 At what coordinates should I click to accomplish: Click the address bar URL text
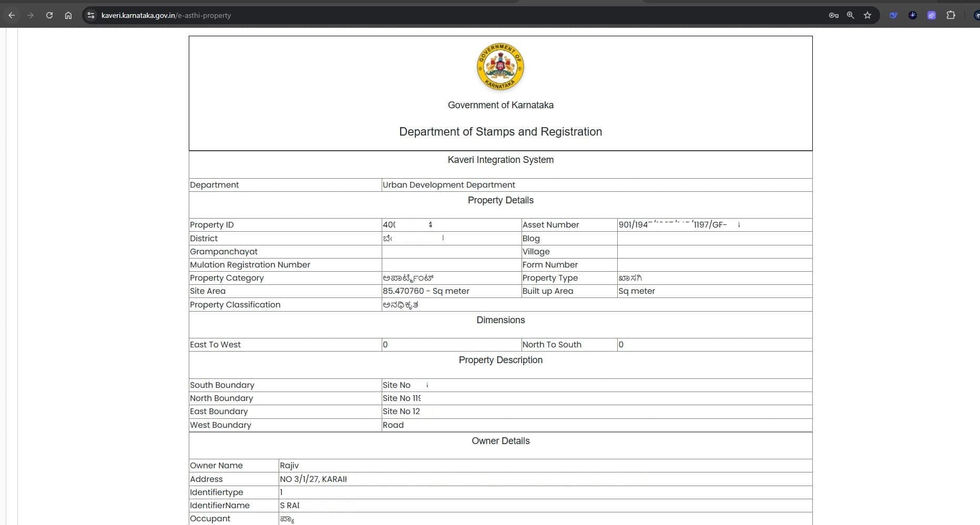tap(166, 15)
